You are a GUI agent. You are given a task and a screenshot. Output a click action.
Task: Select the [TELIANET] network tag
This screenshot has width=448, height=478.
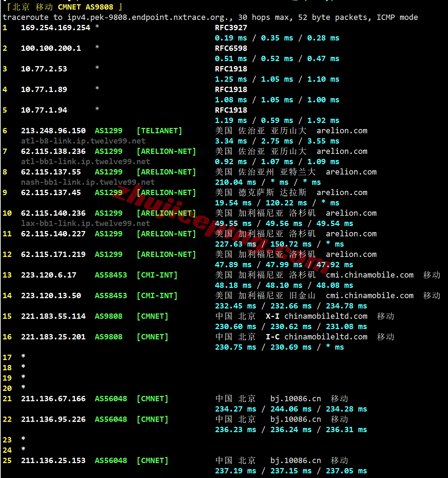[160, 131]
